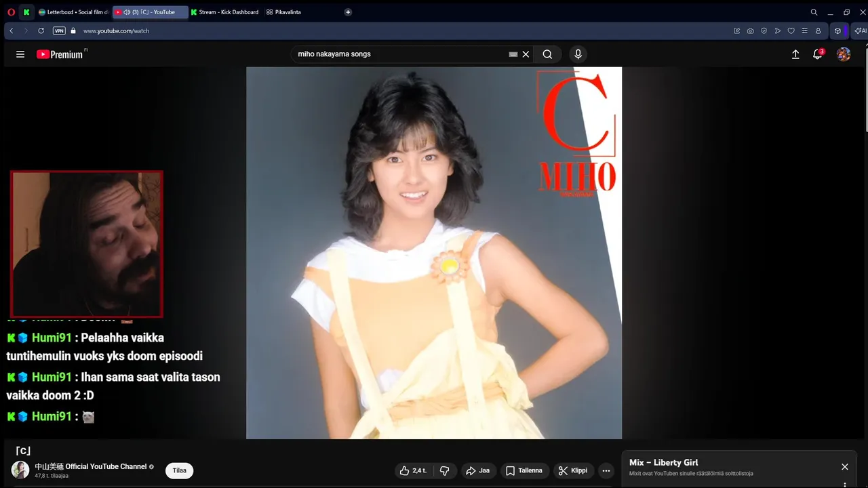
Task: Click the username Humi91 in 'Ihan sama' message
Action: tap(52, 377)
